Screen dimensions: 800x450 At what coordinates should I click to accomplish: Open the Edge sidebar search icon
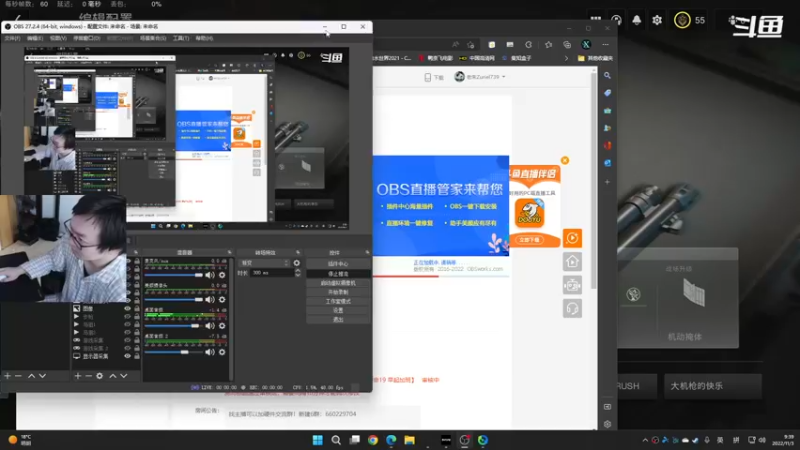coord(607,76)
